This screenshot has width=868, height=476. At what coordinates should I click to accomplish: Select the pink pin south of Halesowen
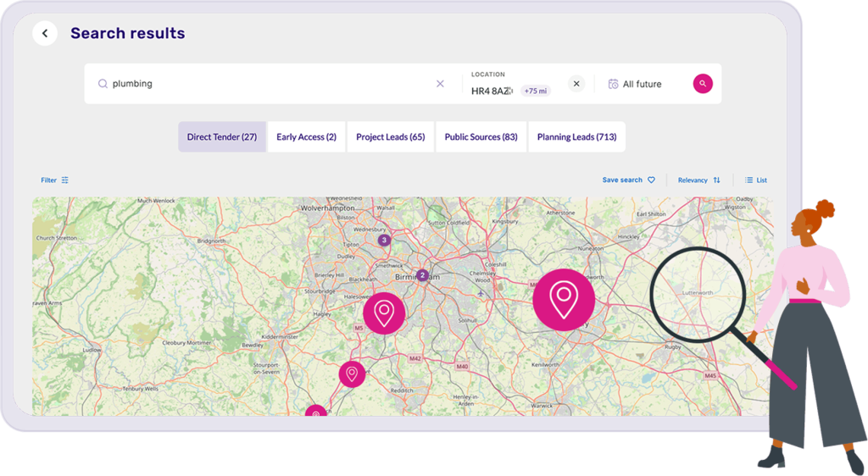(384, 313)
